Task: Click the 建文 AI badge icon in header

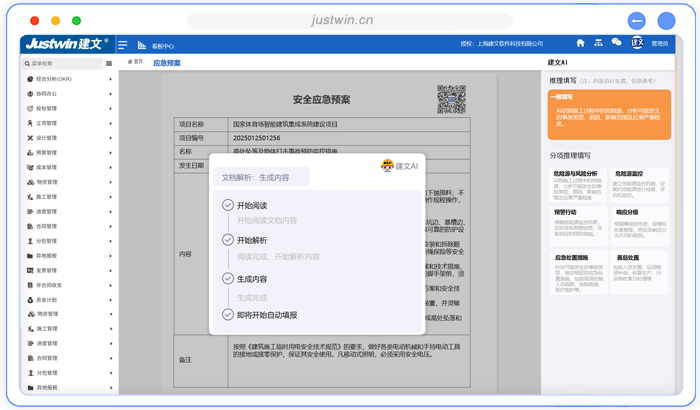Action: [x=637, y=43]
